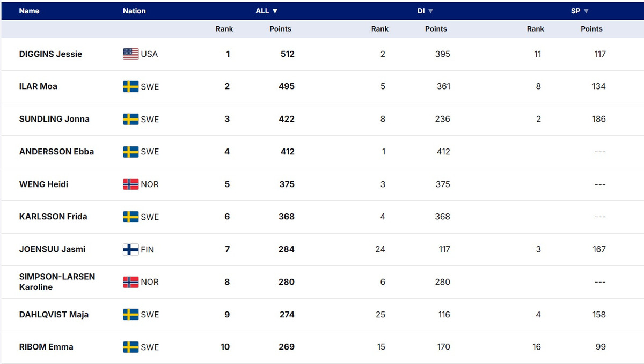Click the Nation column header
The height and width of the screenshot is (364, 644).
coord(134,11)
